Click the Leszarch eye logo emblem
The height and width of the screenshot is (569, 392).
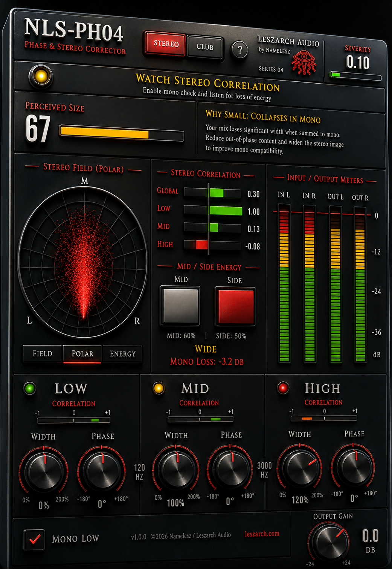tap(304, 63)
